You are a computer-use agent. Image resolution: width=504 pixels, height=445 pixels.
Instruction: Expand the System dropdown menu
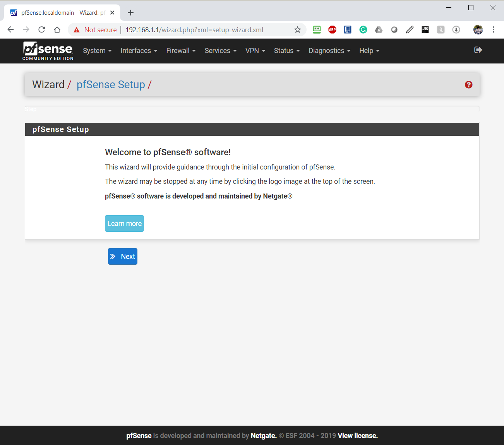[x=97, y=51]
